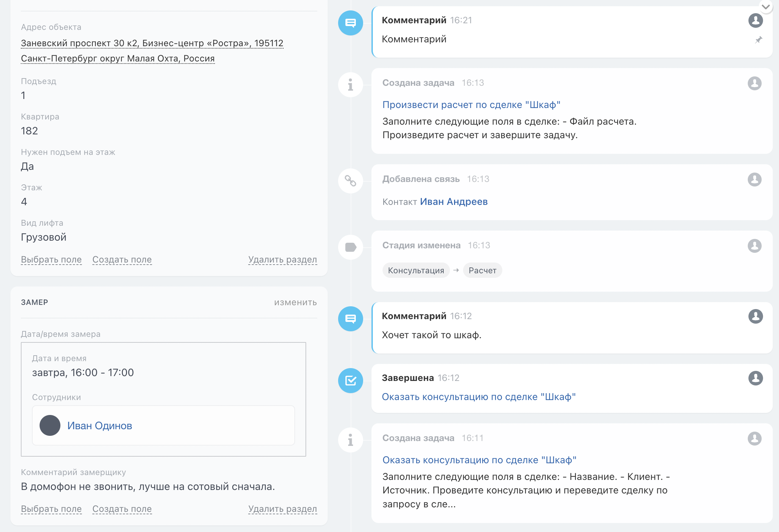Click the chevron-down expander at top right
Screen dimensions: 779x532
(x=765, y=7)
